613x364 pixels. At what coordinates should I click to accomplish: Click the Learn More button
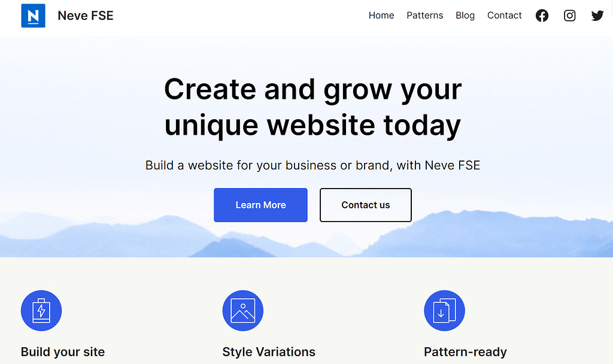[x=261, y=205]
